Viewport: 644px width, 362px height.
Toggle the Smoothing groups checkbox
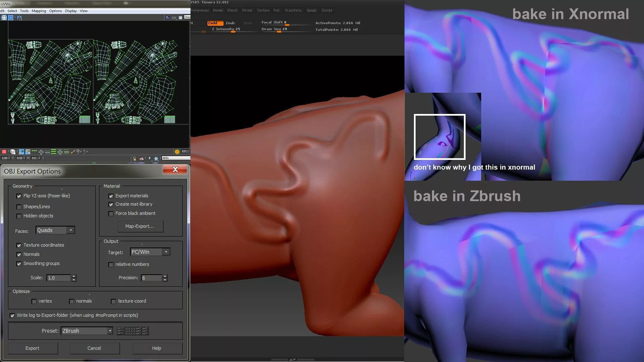point(19,264)
